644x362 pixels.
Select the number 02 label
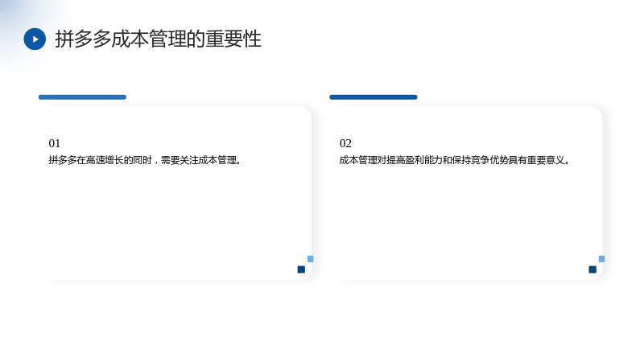(x=345, y=143)
